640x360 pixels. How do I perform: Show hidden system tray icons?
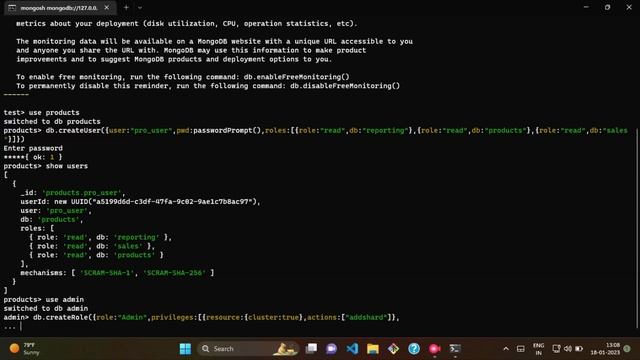[506, 349]
